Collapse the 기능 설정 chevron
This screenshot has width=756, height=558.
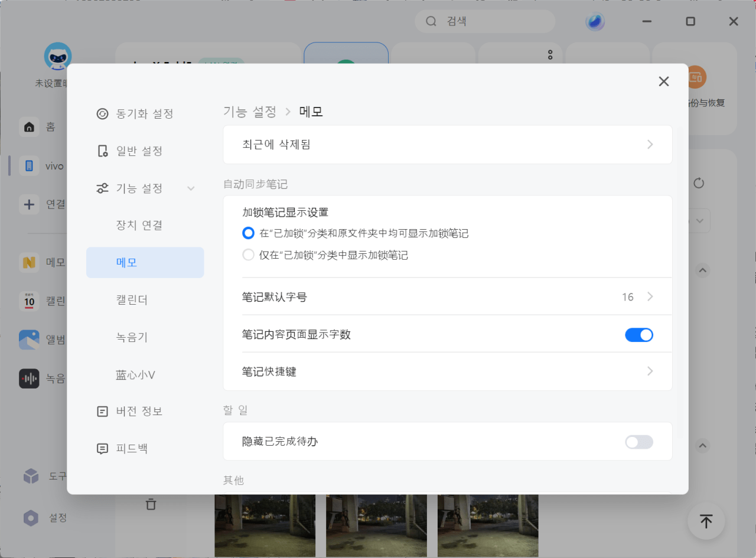191,188
